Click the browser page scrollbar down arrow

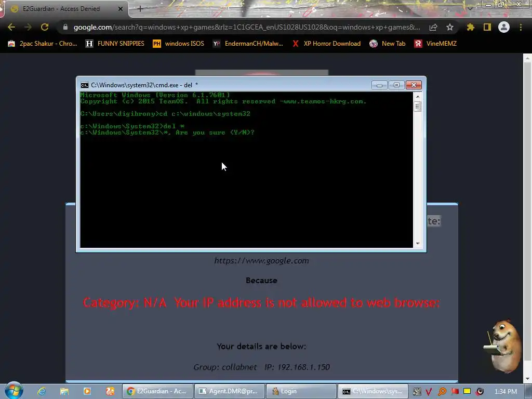click(x=527, y=378)
